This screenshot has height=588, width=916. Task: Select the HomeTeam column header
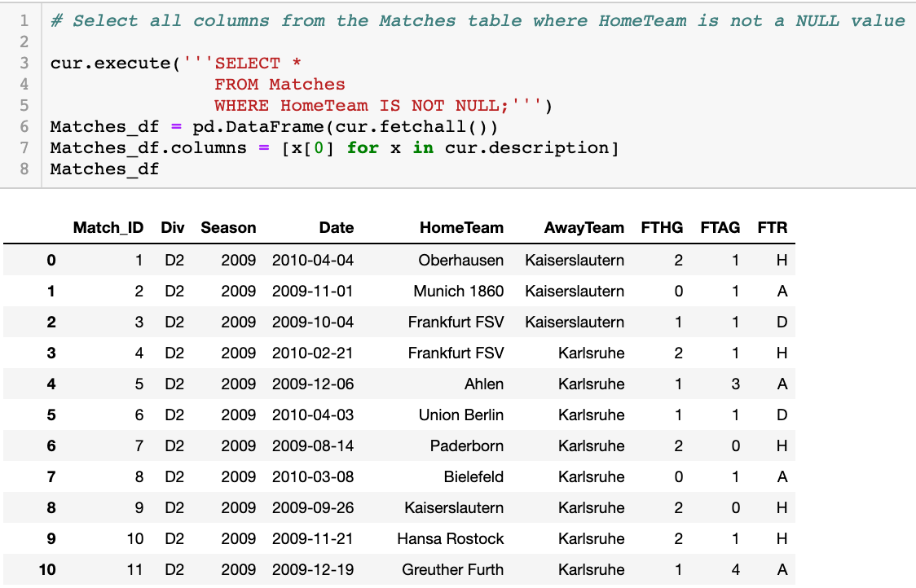(461, 227)
